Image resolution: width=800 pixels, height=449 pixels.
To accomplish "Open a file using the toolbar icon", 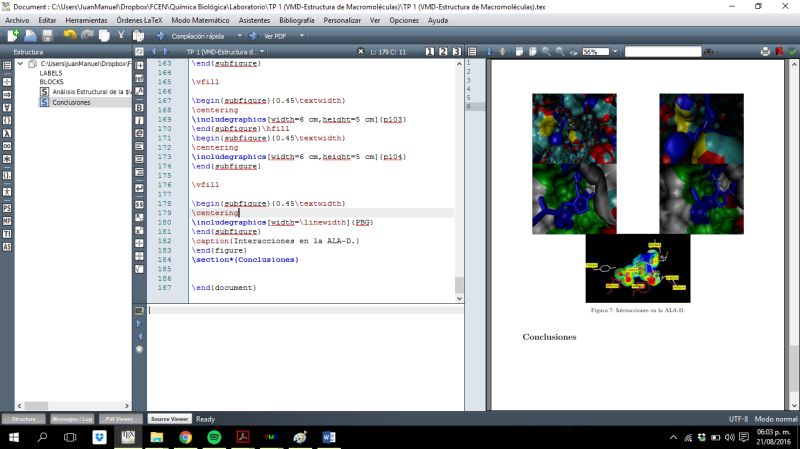I will [30, 36].
